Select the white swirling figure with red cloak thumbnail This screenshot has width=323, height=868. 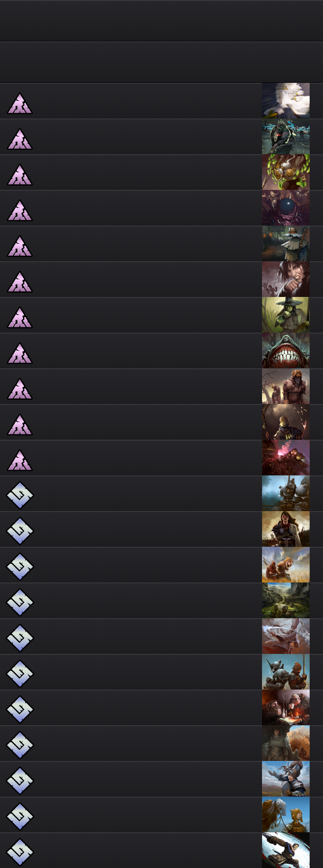coord(286,636)
